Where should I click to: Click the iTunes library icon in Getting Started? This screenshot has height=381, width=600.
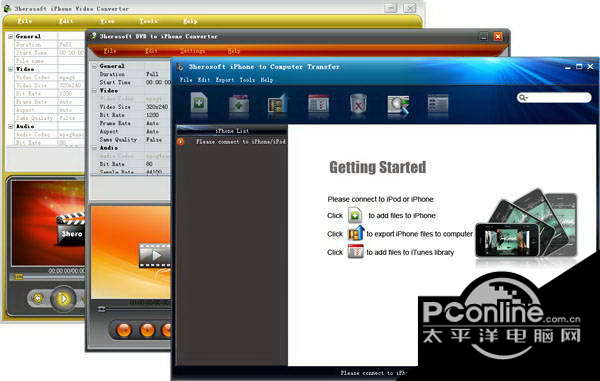(355, 252)
